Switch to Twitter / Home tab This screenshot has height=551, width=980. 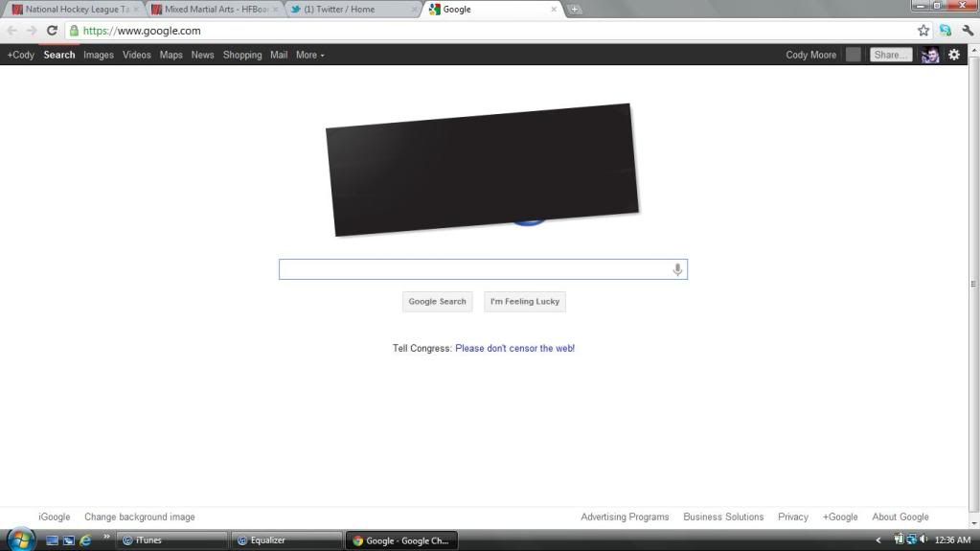tap(353, 10)
